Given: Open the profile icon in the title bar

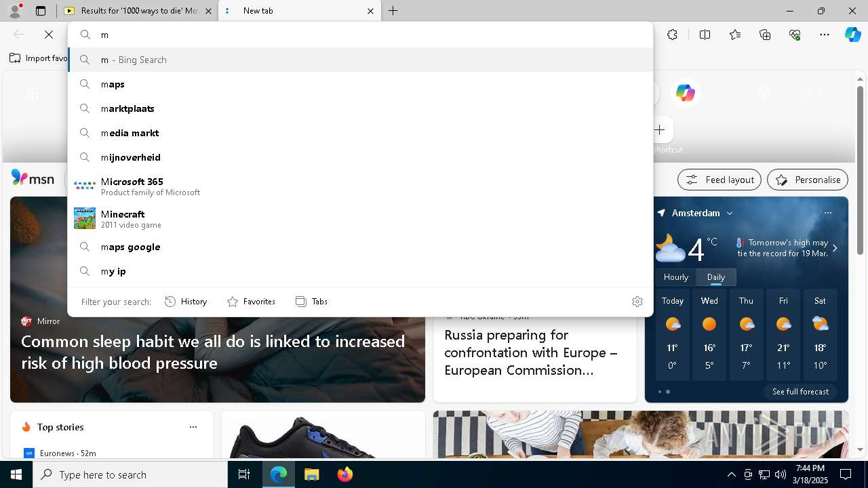Looking at the screenshot, I should tap(15, 11).
